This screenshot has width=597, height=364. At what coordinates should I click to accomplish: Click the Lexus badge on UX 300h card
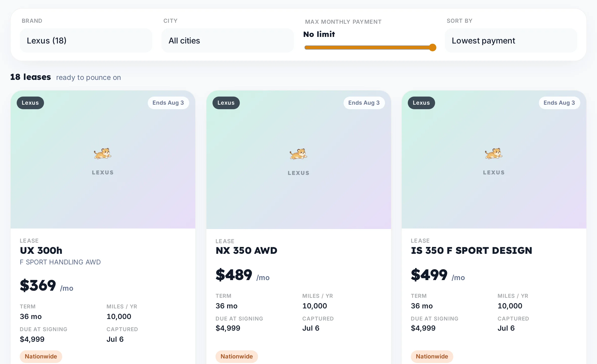(x=30, y=103)
